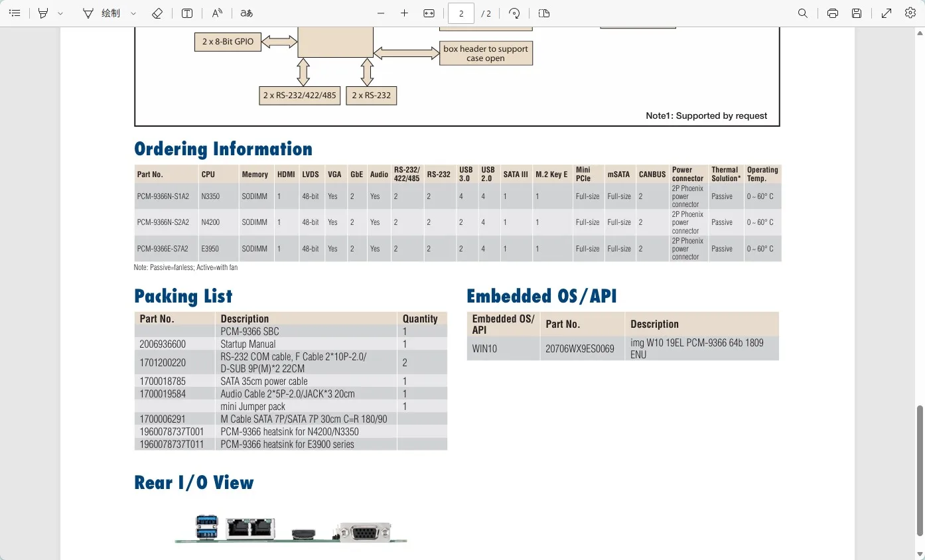
Task: Open the translate tool
Action: (246, 13)
